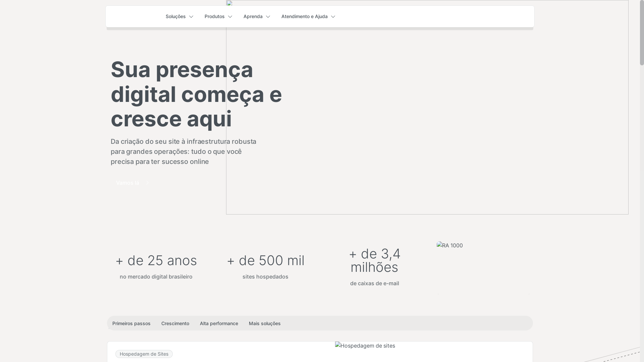
Task: Expand the chevron next to Soluções
Action: click(191, 17)
